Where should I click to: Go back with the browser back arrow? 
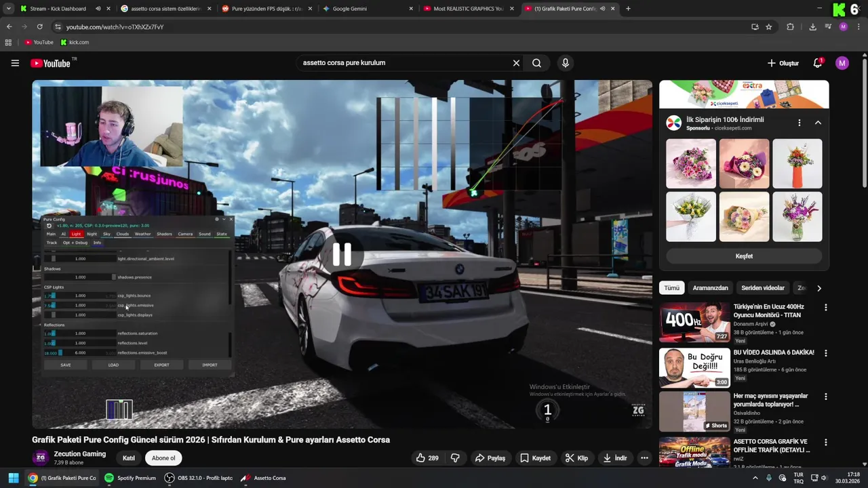click(9, 26)
